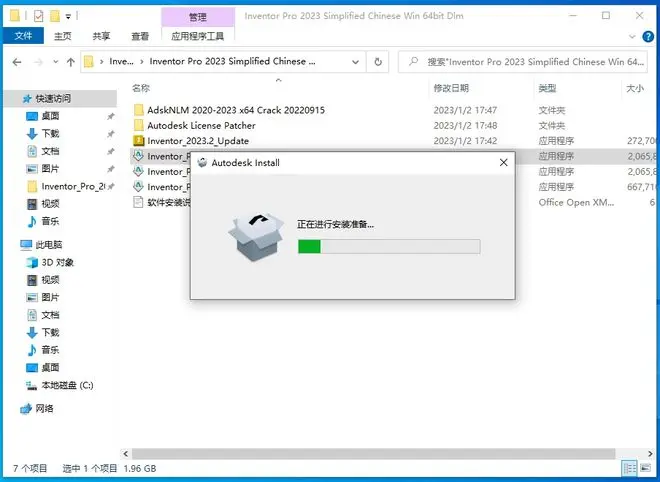Click the Autodesk Install progress bar
Image resolution: width=660 pixels, height=482 pixels.
coord(389,247)
